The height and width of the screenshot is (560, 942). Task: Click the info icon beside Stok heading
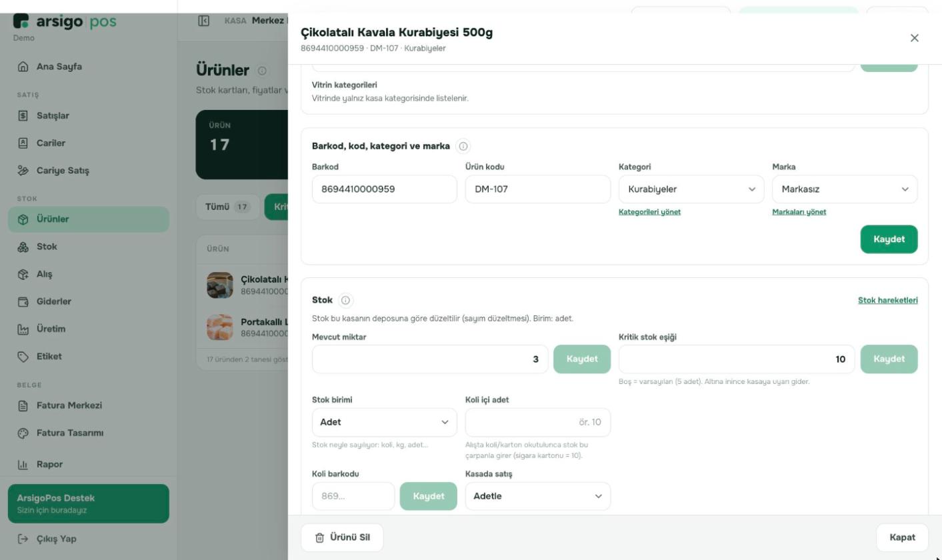tap(345, 300)
